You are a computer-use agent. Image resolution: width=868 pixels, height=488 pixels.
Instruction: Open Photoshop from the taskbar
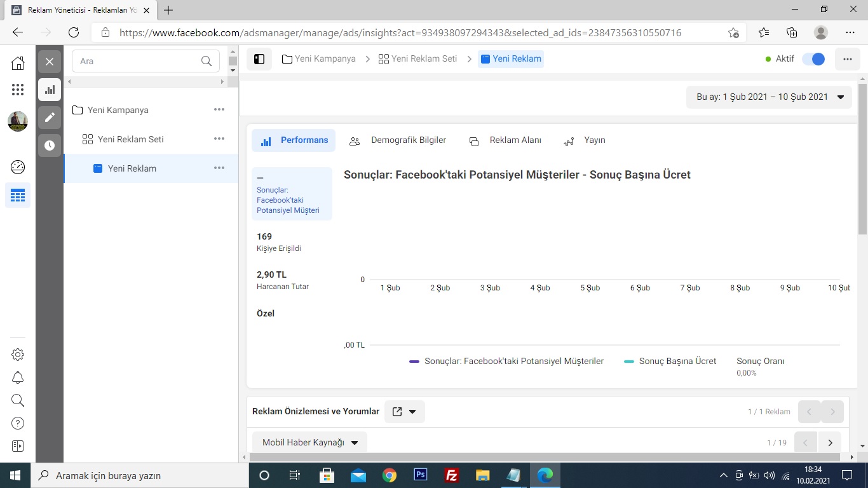421,475
